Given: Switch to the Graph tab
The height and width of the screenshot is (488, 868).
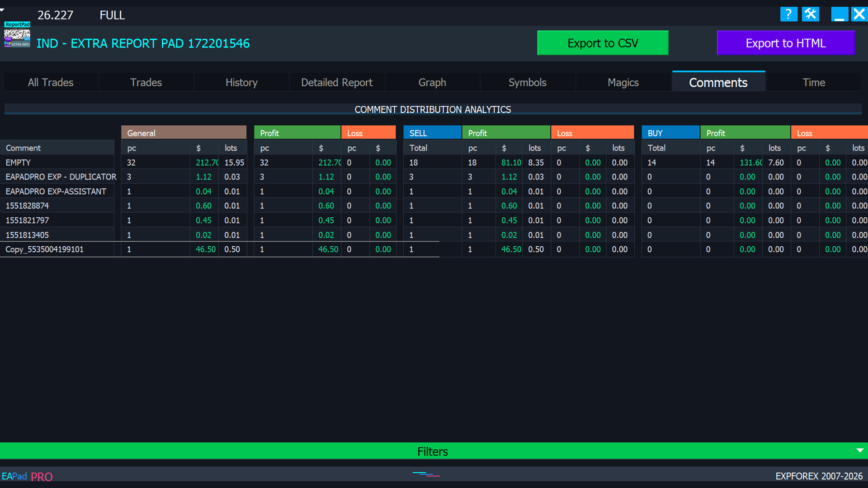Looking at the screenshot, I should click(432, 82).
